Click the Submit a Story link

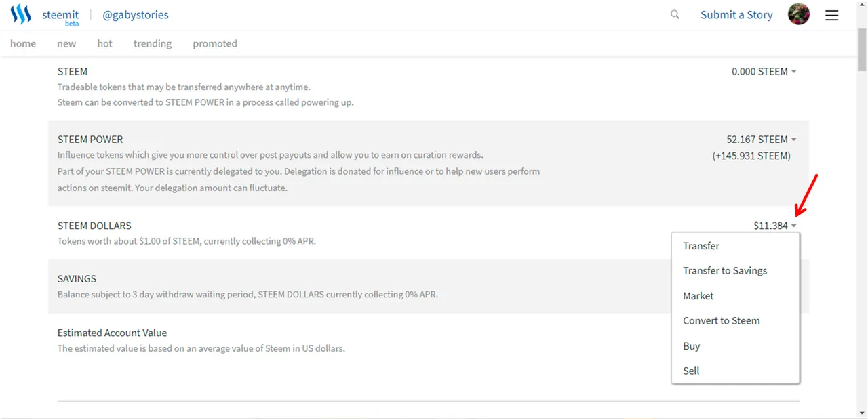coord(736,15)
